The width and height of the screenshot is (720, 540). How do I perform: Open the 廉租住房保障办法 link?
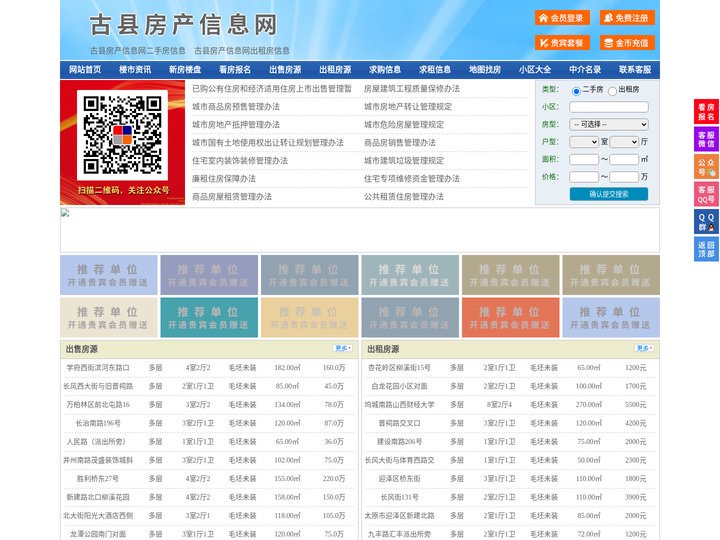[x=224, y=179]
